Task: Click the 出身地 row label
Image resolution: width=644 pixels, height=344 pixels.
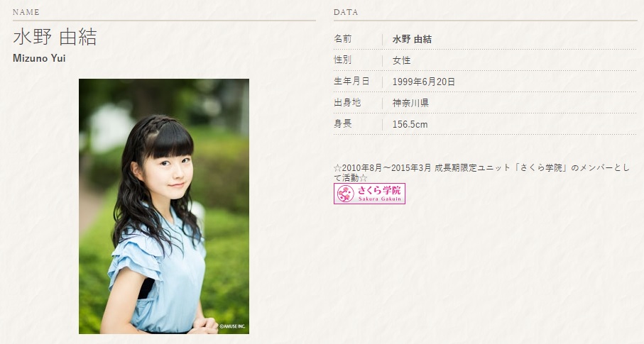Action: point(347,103)
